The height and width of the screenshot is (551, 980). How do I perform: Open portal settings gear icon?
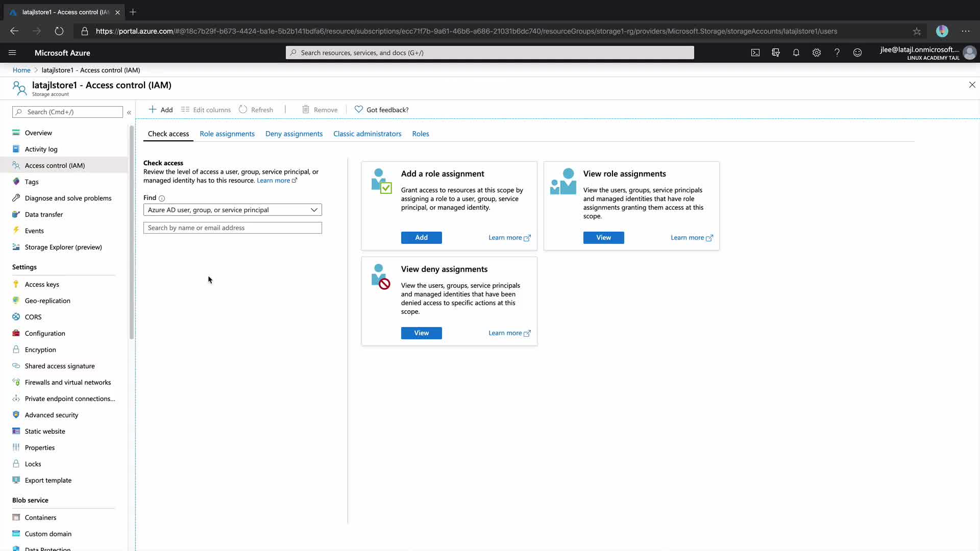816,53
